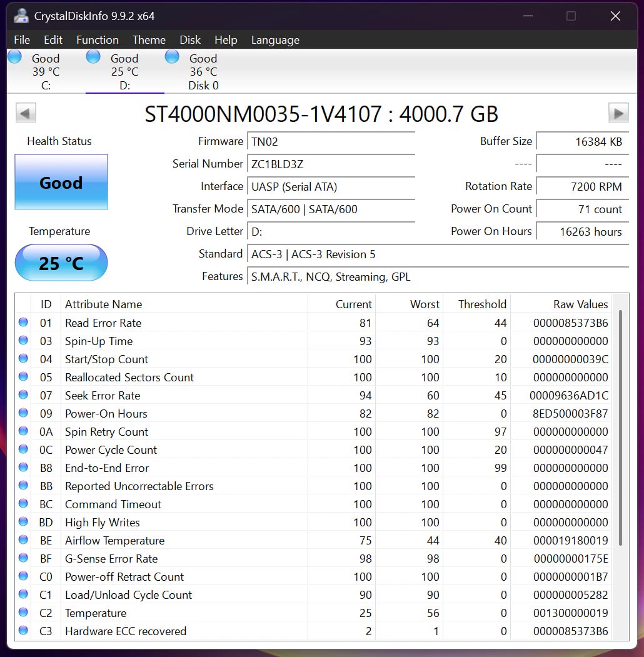Click status orb for Power-On Hours row
The height and width of the screenshot is (657, 644).
coord(23,413)
